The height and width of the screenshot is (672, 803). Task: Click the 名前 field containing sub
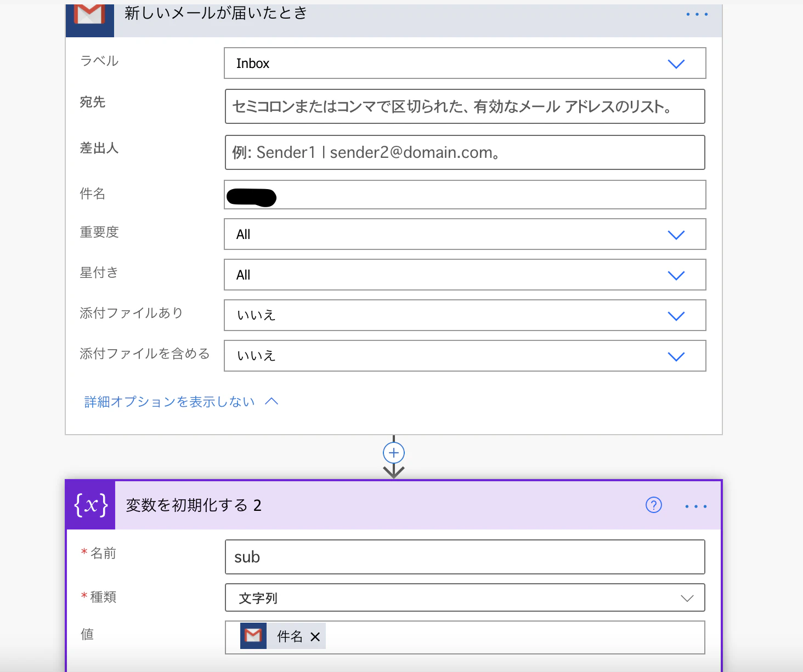(x=465, y=557)
